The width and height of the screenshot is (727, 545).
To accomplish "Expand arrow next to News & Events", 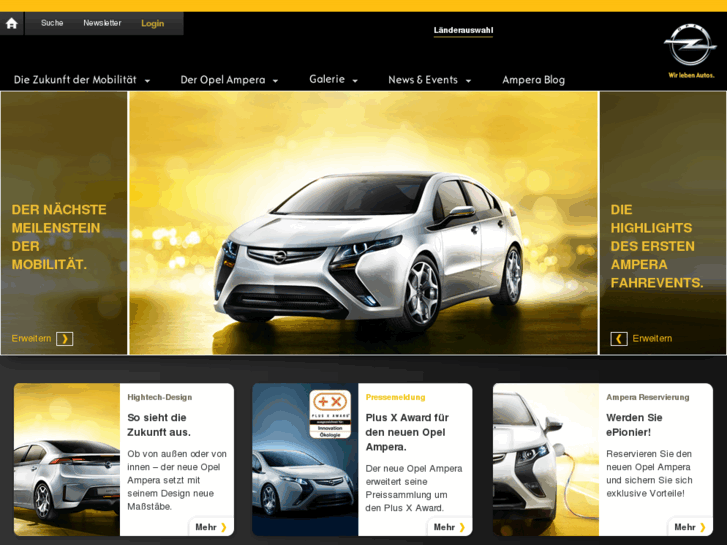I will click(x=468, y=81).
